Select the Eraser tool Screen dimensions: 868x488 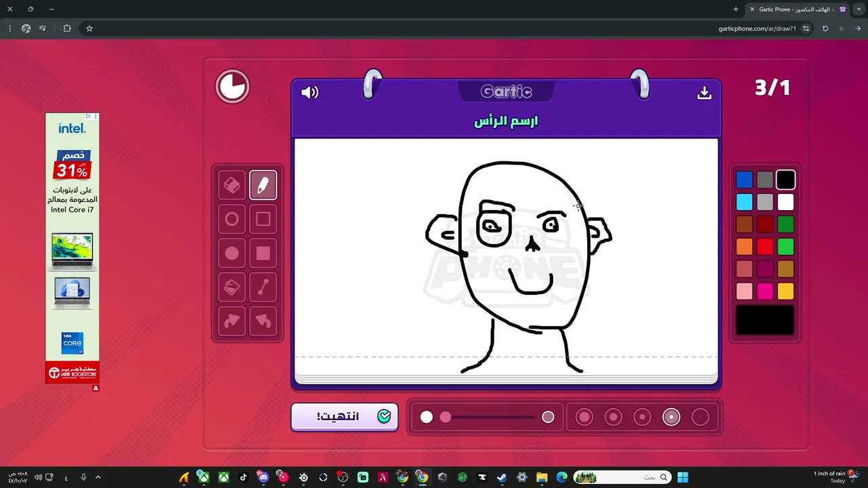(x=232, y=185)
